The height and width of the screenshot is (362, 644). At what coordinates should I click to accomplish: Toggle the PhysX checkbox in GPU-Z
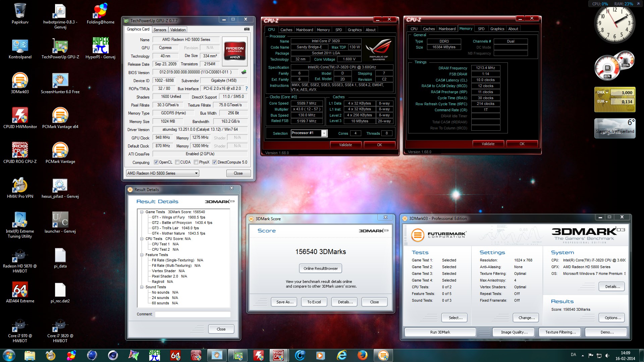(x=196, y=162)
